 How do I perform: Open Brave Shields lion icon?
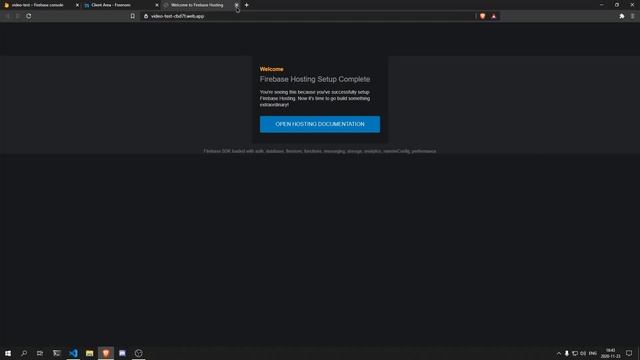click(482, 16)
